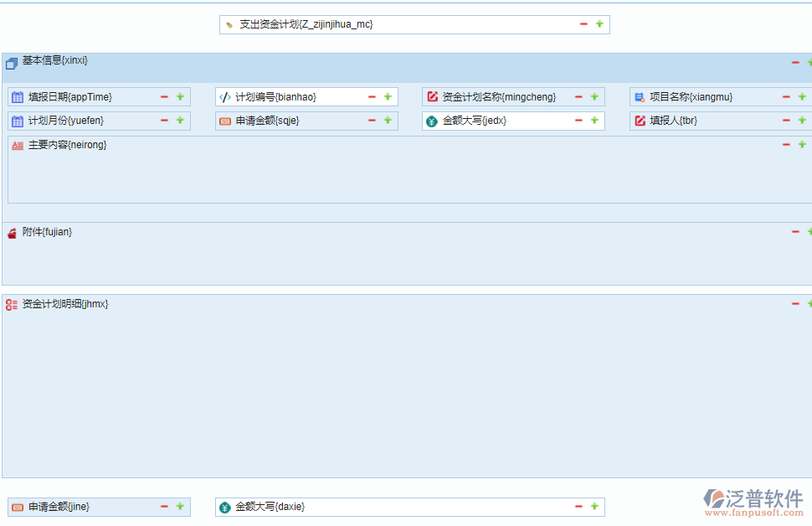Click the panel icon on 基本信息 header
812x526 pixels.
[11, 62]
